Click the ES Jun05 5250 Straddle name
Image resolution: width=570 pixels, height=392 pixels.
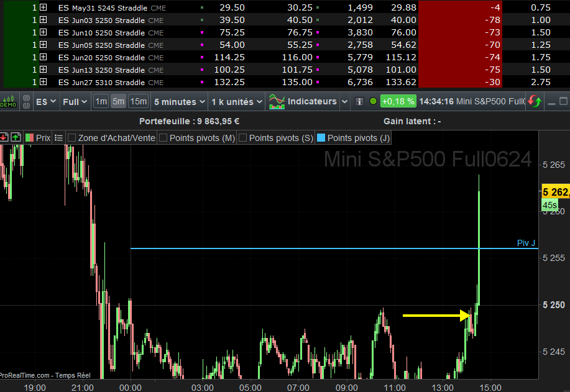[x=101, y=45]
